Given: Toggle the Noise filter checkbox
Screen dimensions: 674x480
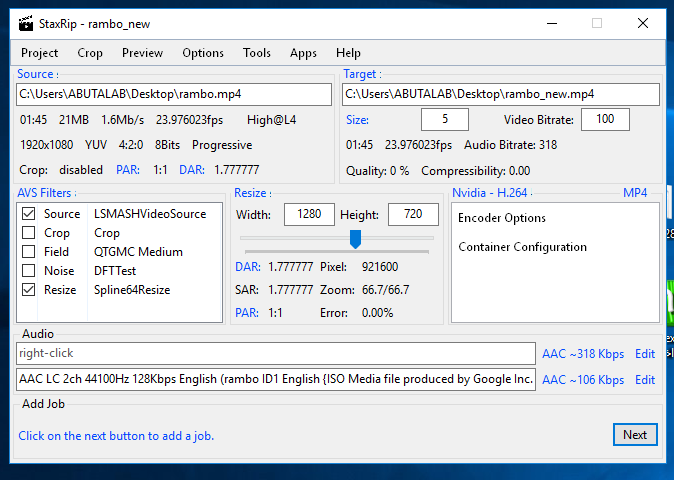Looking at the screenshot, I should click(x=28, y=271).
